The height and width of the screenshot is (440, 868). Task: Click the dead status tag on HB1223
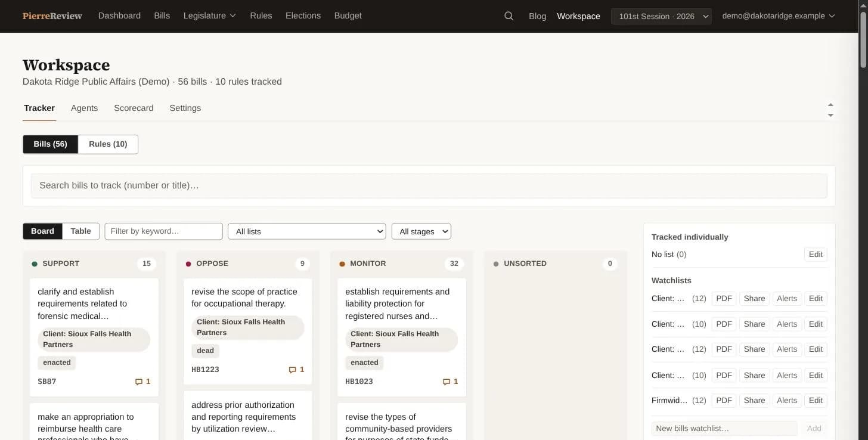click(205, 351)
